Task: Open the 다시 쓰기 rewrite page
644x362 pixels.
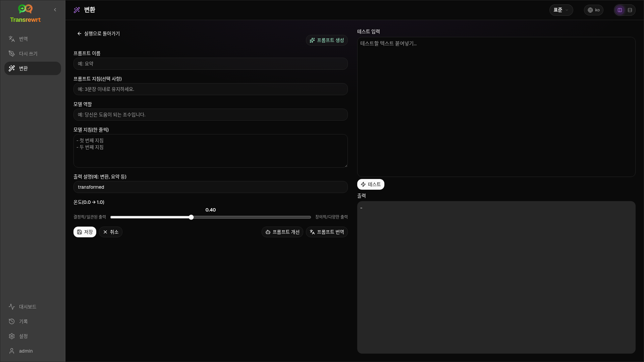Action: tap(33, 54)
